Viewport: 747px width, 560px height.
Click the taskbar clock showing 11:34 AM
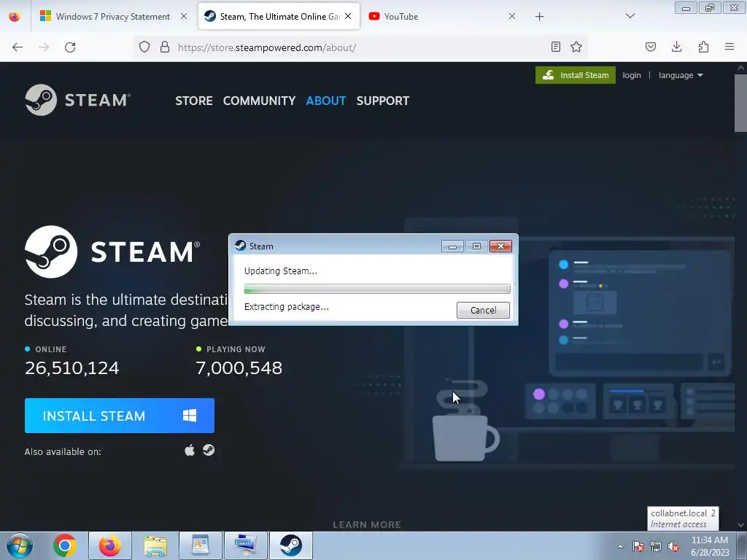(x=710, y=545)
